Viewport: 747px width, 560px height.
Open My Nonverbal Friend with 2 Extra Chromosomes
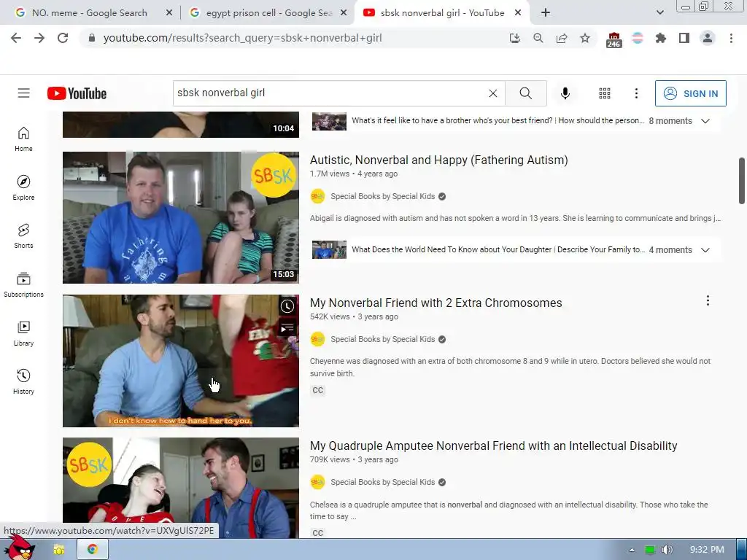click(436, 303)
